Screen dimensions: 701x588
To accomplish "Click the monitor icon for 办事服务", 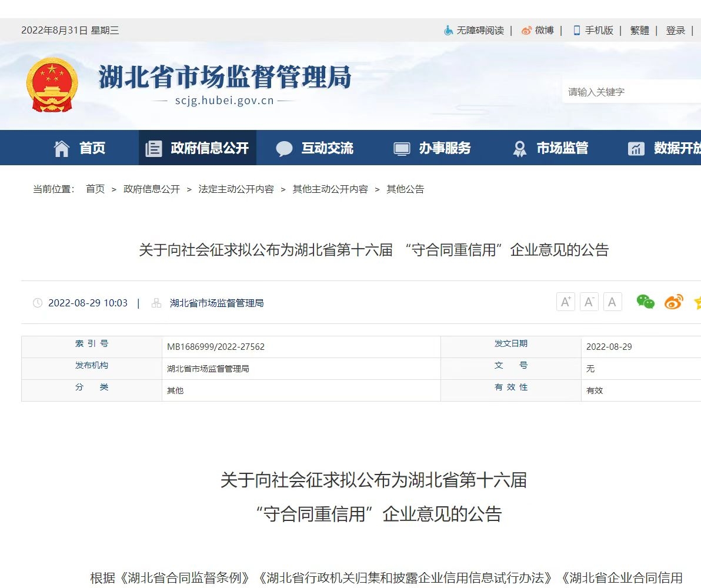I will click(x=402, y=149).
